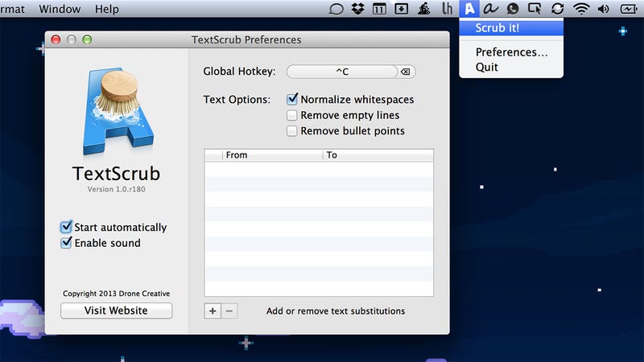The width and height of the screenshot is (644, 362).
Task: Close the TextScrub Preferences window
Action: tap(56, 39)
